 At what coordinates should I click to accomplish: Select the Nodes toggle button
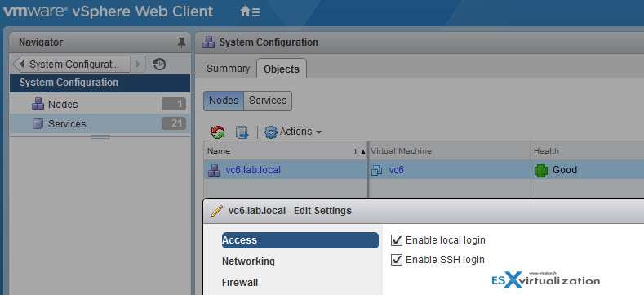click(x=224, y=101)
